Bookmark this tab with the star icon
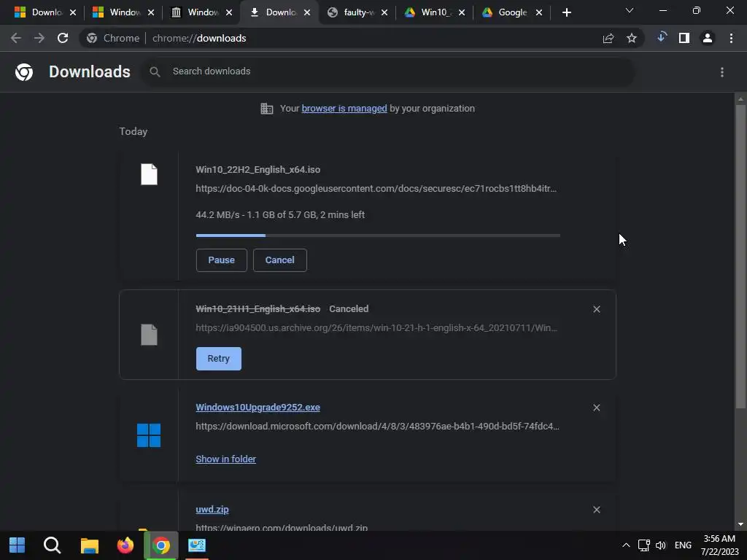This screenshot has width=747, height=560. click(632, 38)
